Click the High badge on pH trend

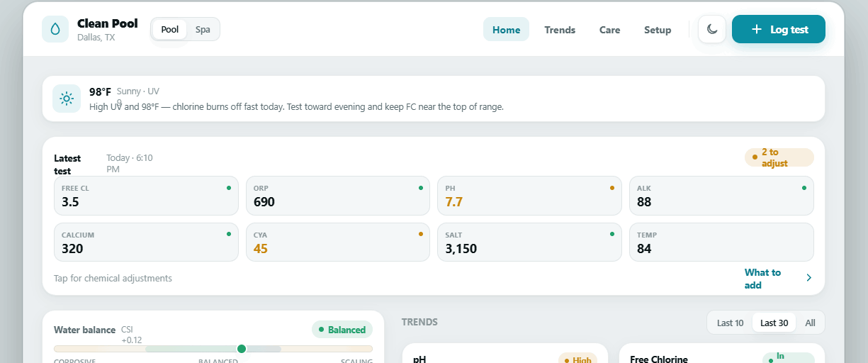(x=577, y=359)
